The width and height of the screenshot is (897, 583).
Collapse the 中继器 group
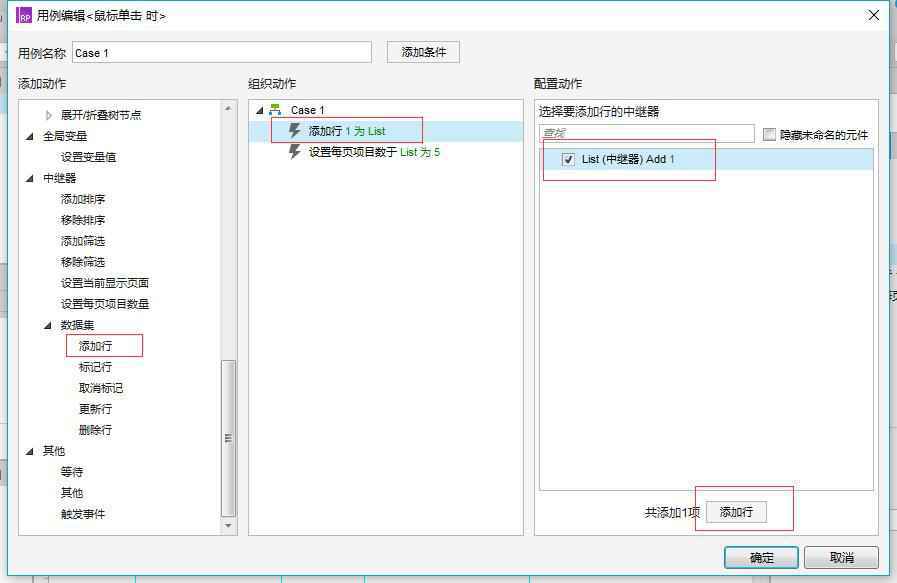[30, 178]
